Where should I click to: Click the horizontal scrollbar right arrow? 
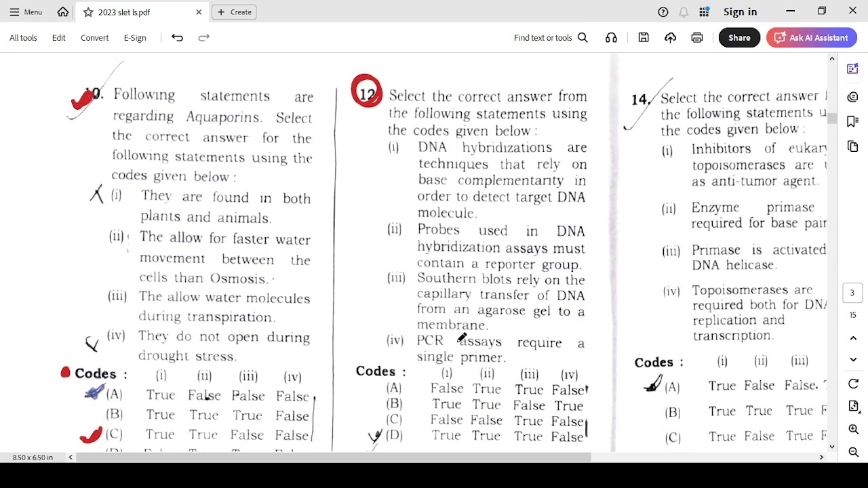pyautogui.click(x=821, y=457)
